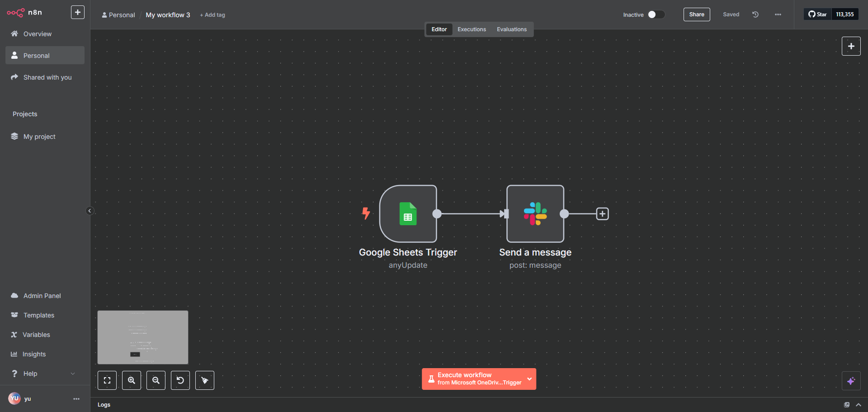The width and height of the screenshot is (868, 412).
Task: Click Add tag link
Action: (212, 15)
